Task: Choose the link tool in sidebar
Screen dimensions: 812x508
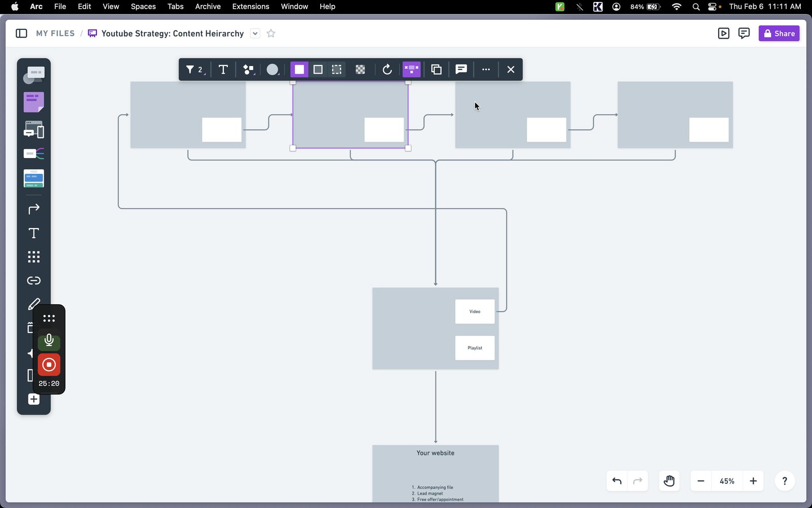Action: pos(33,280)
